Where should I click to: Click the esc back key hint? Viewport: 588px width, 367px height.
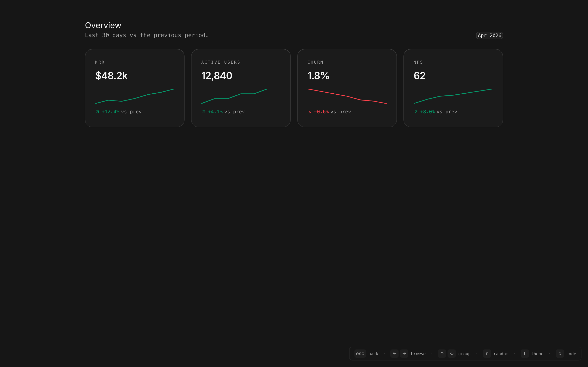point(360,354)
